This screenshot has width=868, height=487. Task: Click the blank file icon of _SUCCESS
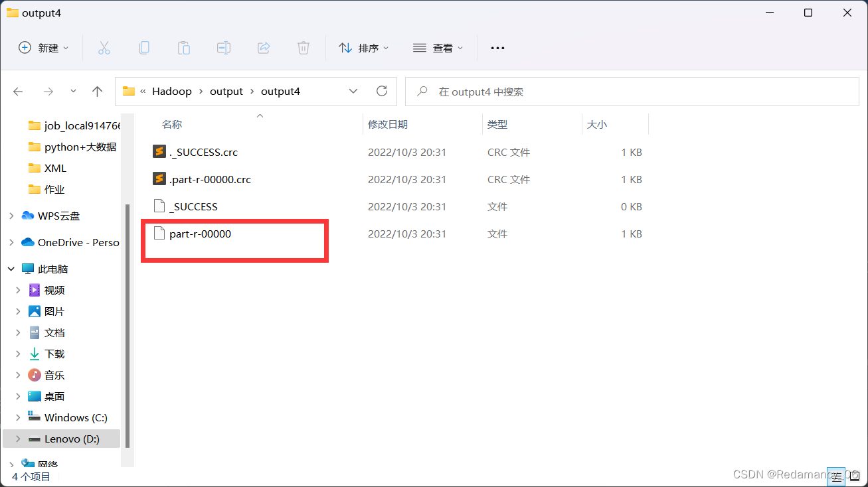(159, 206)
